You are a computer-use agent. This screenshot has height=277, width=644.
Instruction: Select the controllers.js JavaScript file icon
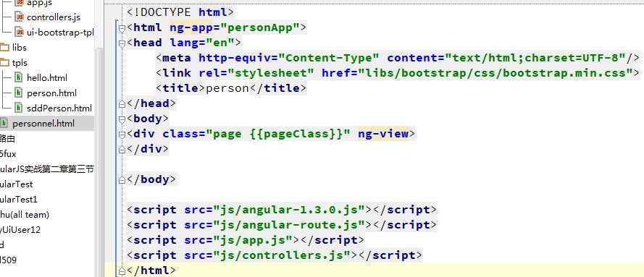coord(20,17)
